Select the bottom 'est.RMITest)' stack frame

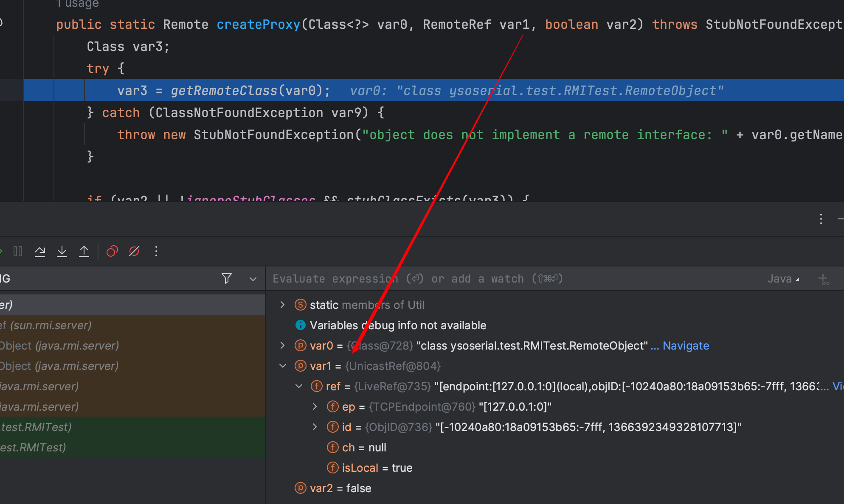point(132,447)
